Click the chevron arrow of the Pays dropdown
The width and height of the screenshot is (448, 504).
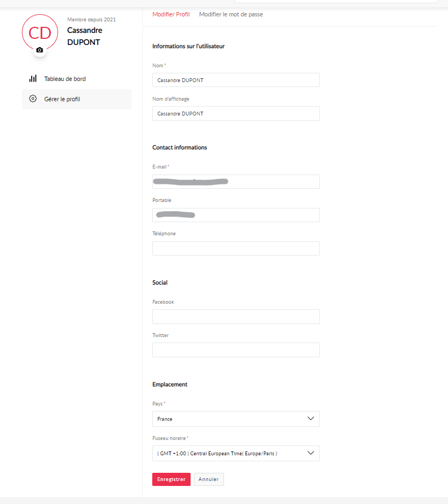tap(311, 419)
